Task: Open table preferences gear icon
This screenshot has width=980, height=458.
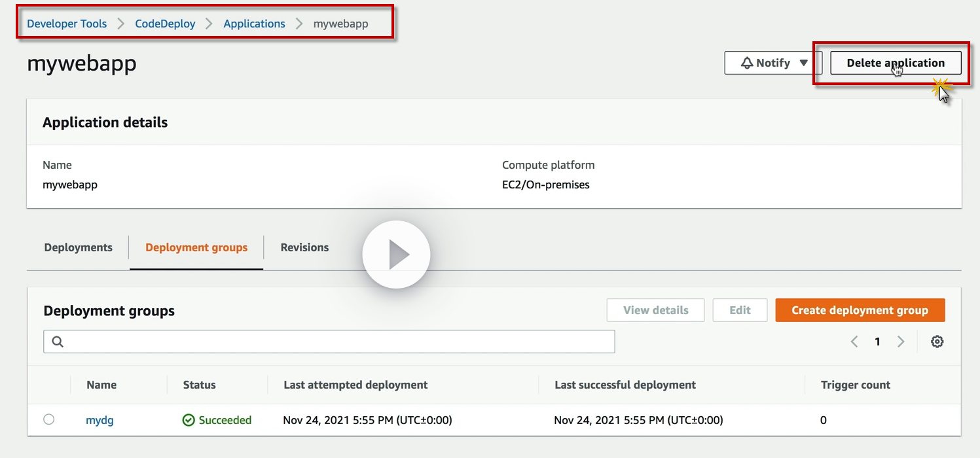Action: [x=937, y=342]
